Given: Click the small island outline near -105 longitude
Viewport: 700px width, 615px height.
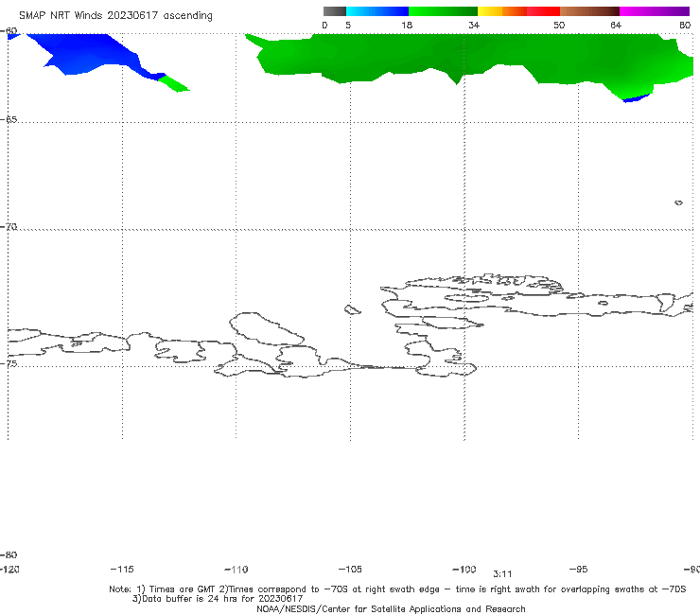Looking at the screenshot, I should click(x=352, y=309).
